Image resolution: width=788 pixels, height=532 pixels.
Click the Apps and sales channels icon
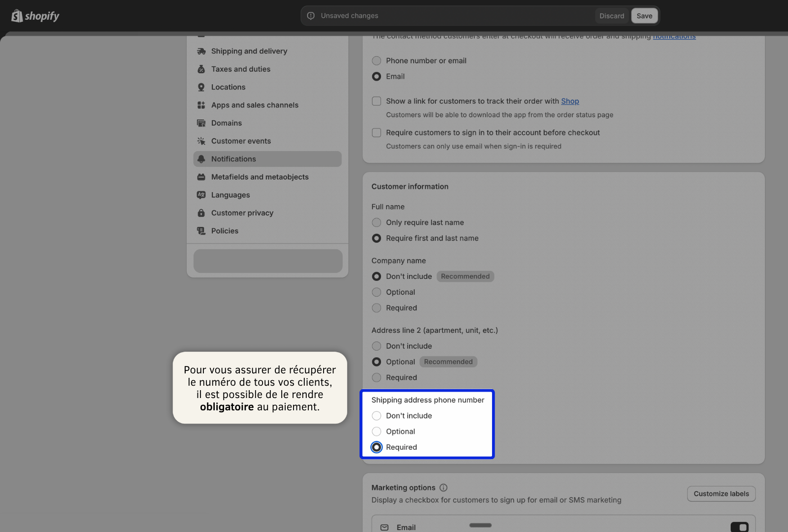[x=201, y=105]
